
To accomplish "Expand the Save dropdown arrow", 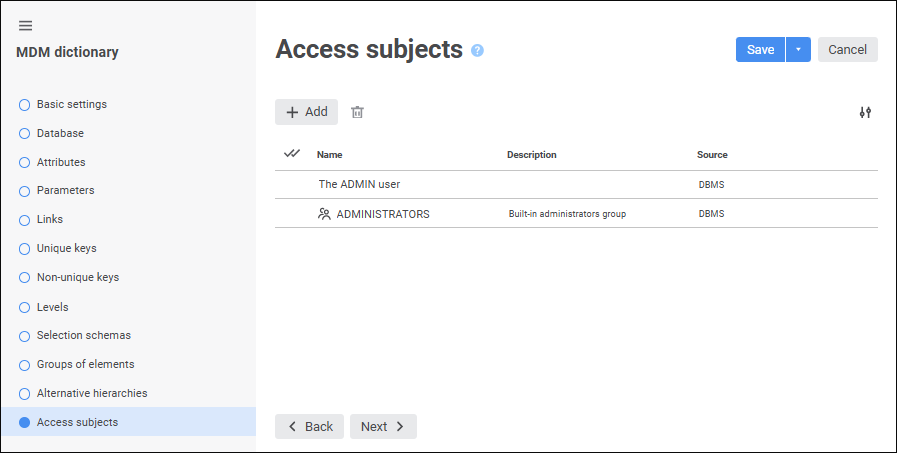I will (798, 50).
